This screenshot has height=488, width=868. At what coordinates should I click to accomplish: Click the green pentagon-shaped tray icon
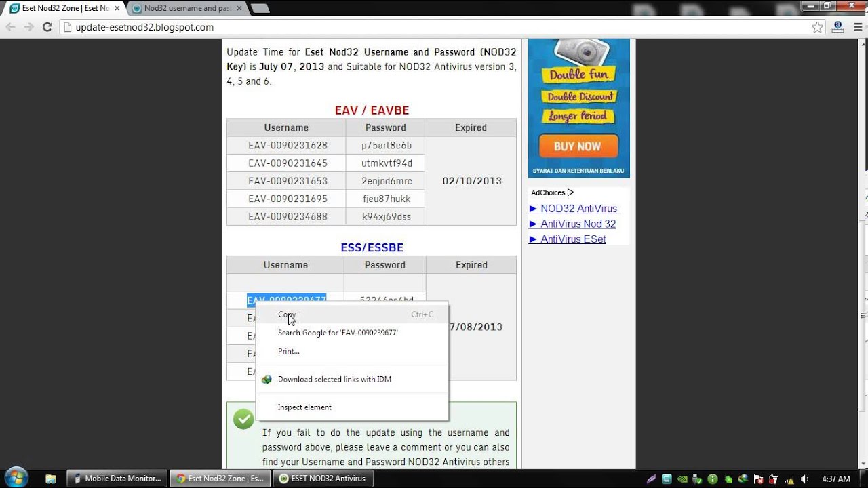(728, 479)
